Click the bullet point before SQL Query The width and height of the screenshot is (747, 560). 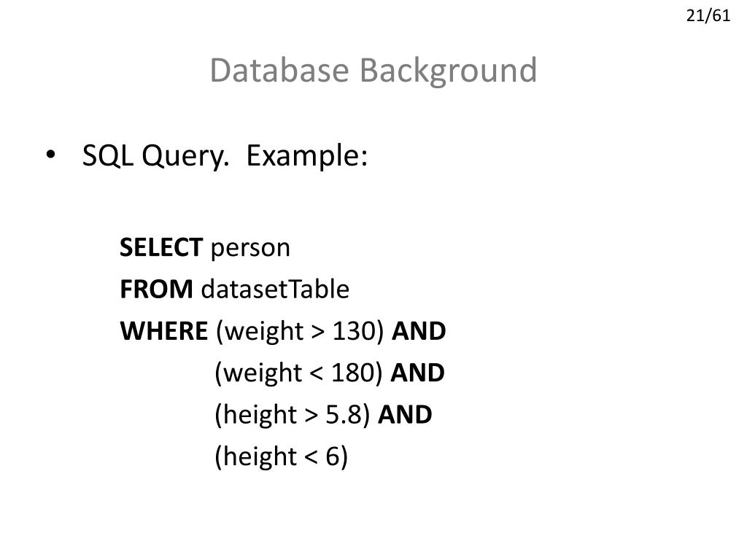(x=50, y=155)
